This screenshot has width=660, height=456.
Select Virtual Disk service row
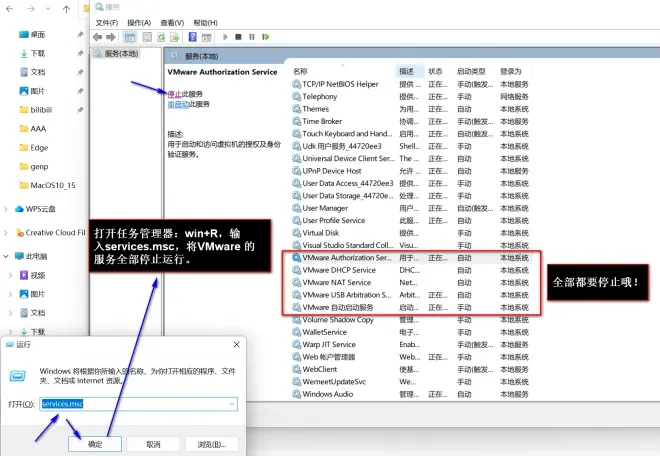coord(410,233)
